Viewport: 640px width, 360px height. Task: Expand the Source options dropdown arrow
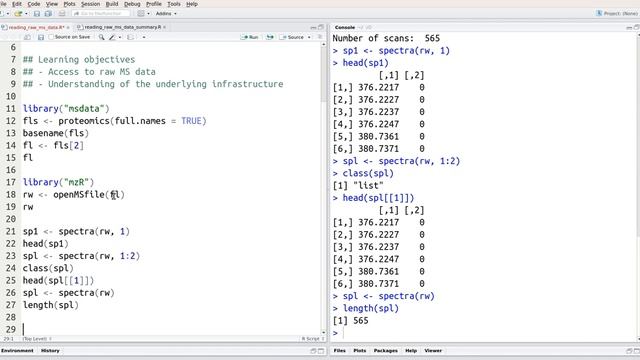tap(309, 37)
